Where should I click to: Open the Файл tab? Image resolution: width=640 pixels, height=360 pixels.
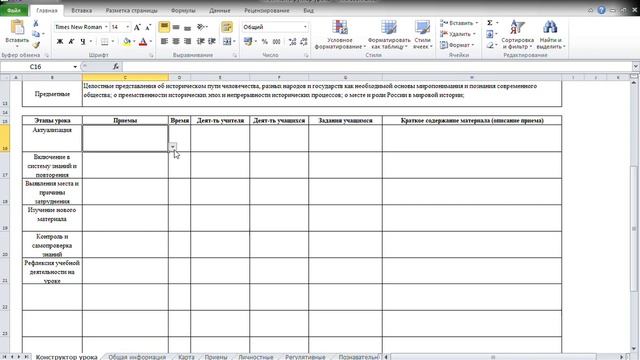coord(14,10)
